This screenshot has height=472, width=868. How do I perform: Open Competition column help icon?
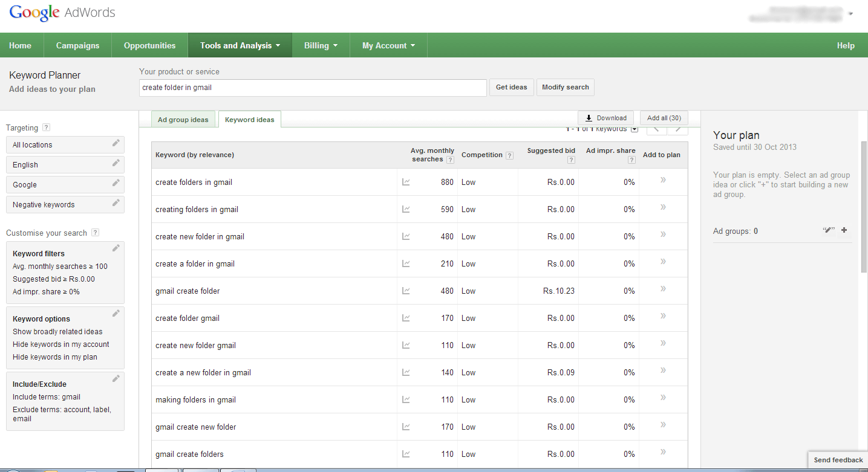[509, 155]
